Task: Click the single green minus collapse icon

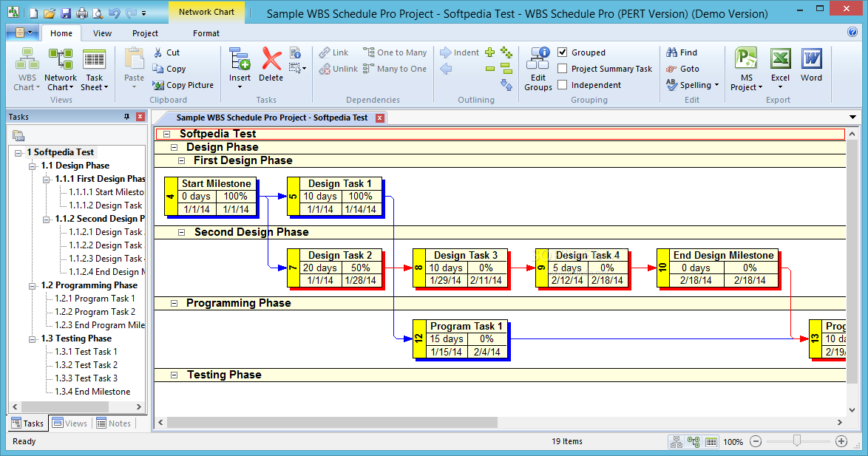Action: tap(490, 69)
